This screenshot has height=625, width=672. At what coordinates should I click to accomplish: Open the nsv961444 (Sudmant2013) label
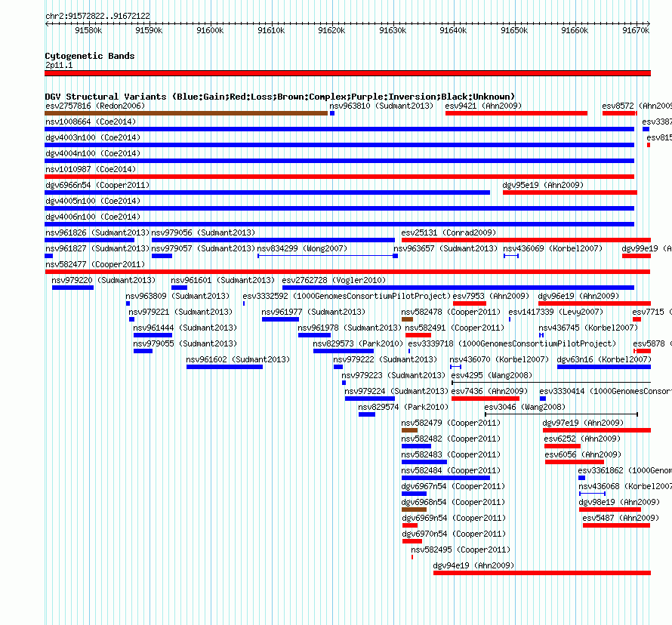pos(185,328)
